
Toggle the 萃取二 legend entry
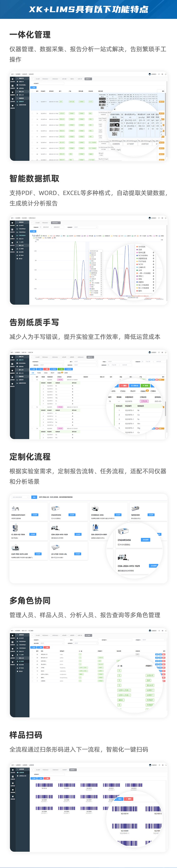click(141, 276)
